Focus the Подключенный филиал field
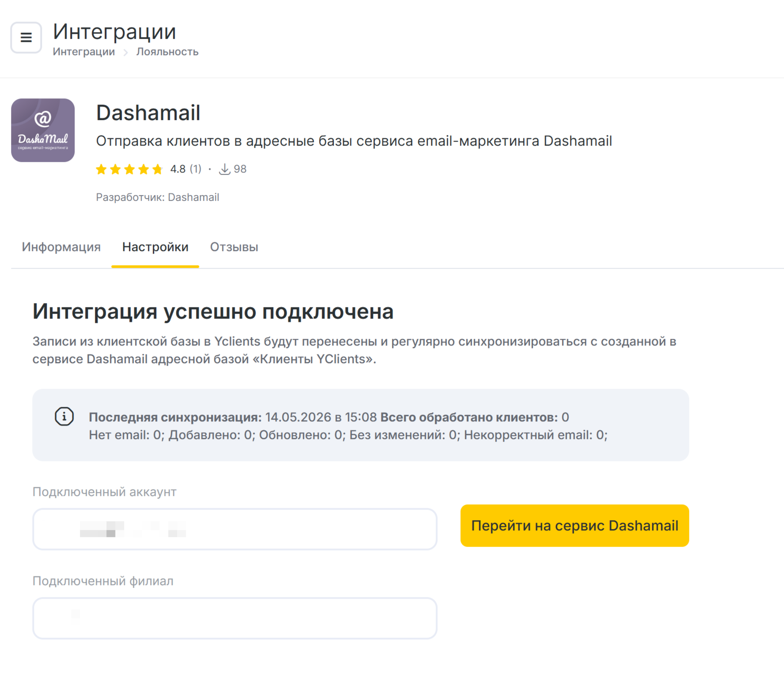 [x=235, y=618]
